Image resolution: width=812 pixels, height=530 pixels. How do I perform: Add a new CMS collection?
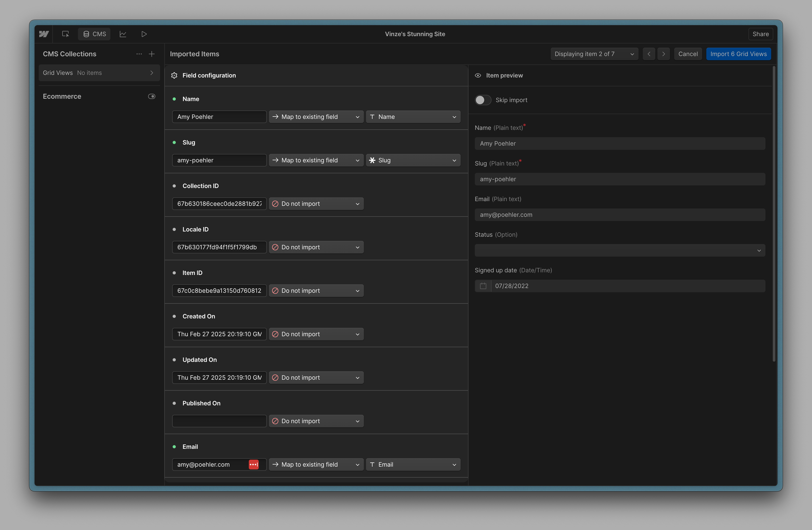[x=152, y=54]
